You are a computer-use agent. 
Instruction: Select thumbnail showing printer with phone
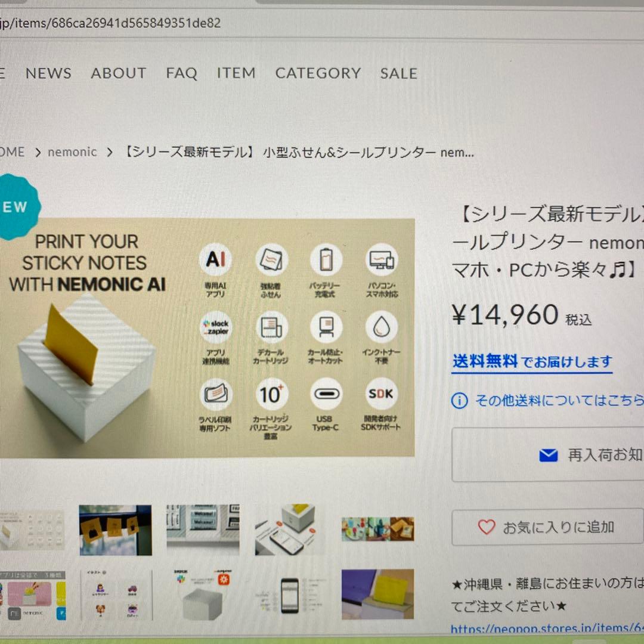[289, 530]
